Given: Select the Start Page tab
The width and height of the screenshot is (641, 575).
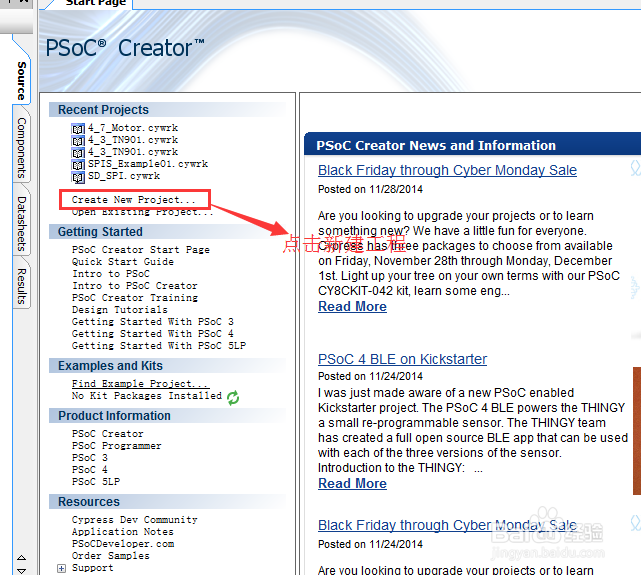Looking at the screenshot, I should (96, 3).
